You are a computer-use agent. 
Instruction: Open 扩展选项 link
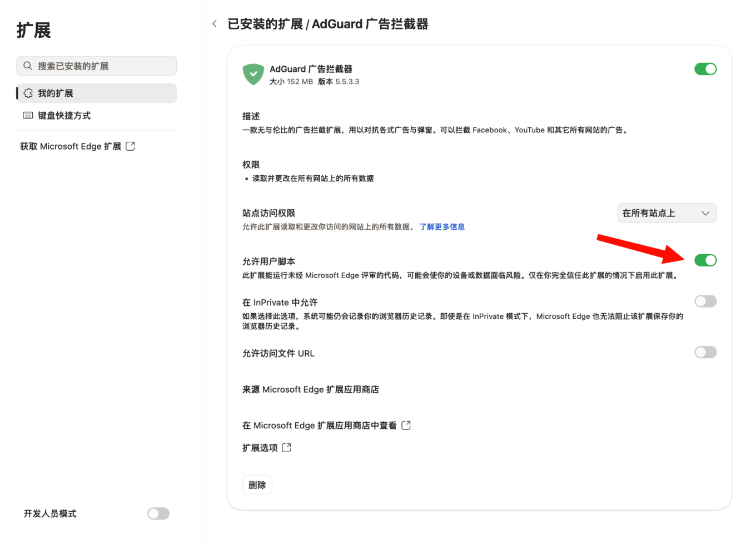click(267, 448)
